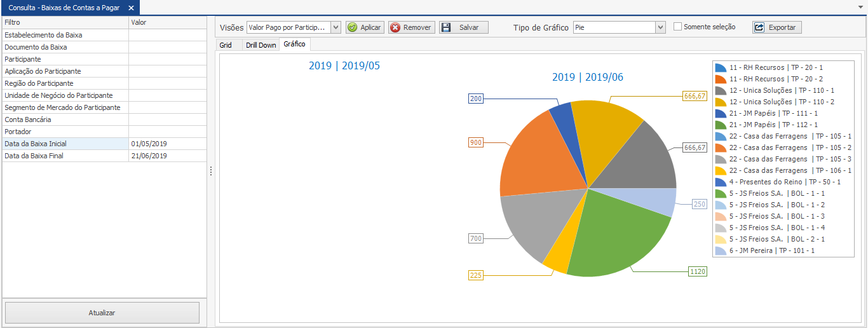Click the vertical panel splitter handle
The image size is (868, 328).
coord(210,171)
